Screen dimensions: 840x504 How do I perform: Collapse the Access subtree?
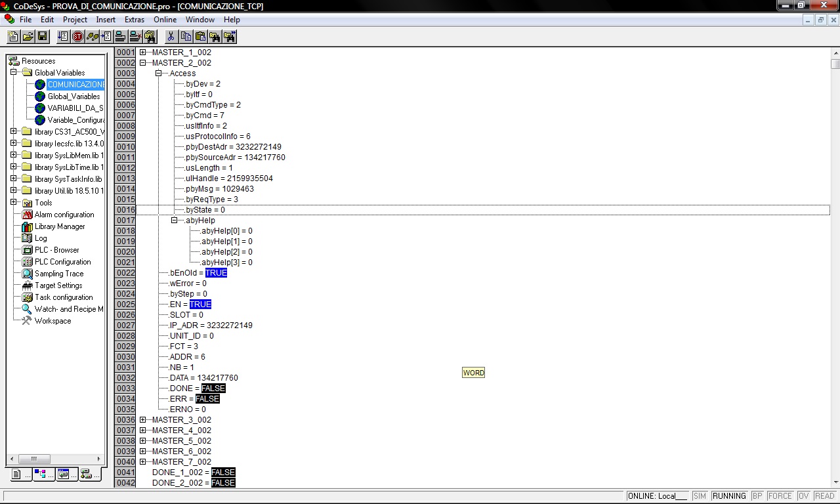[x=158, y=73]
